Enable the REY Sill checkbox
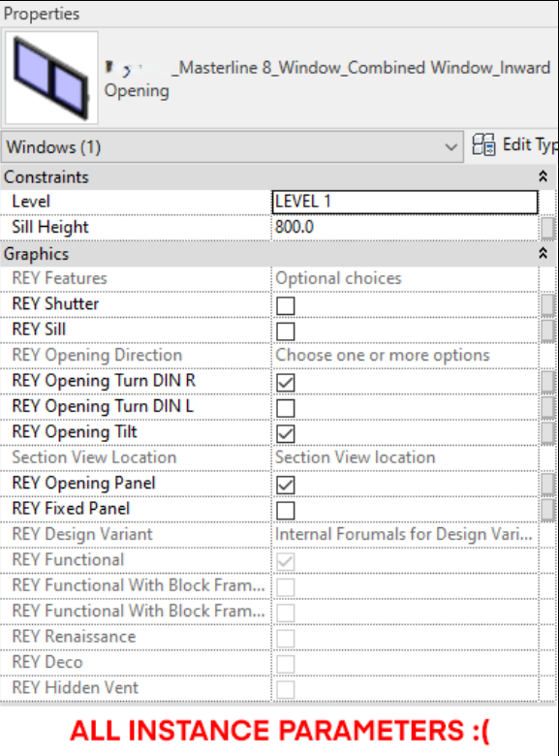 tap(286, 331)
